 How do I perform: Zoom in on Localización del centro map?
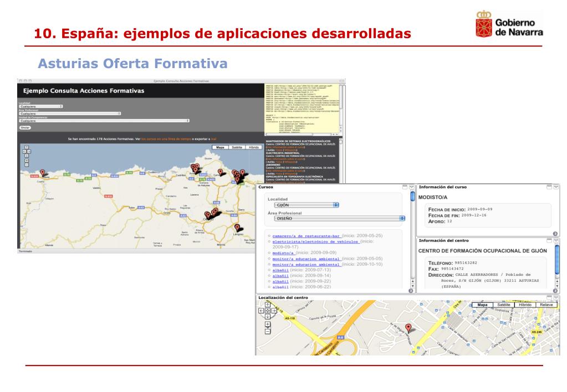[268, 324]
